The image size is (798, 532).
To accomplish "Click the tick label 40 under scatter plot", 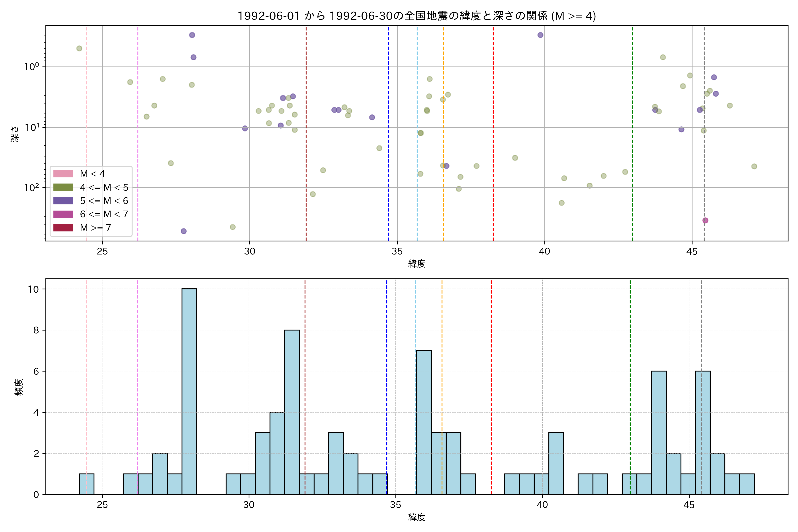I will 544,251.
